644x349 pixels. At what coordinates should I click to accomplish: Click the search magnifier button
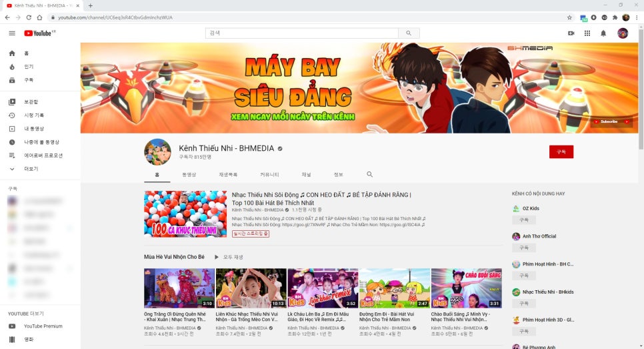pos(409,33)
